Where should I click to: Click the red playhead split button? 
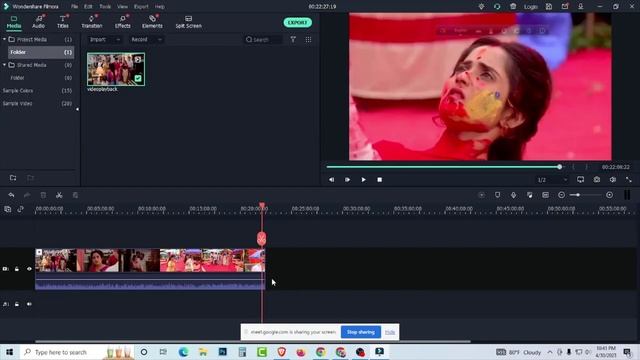coord(262,239)
